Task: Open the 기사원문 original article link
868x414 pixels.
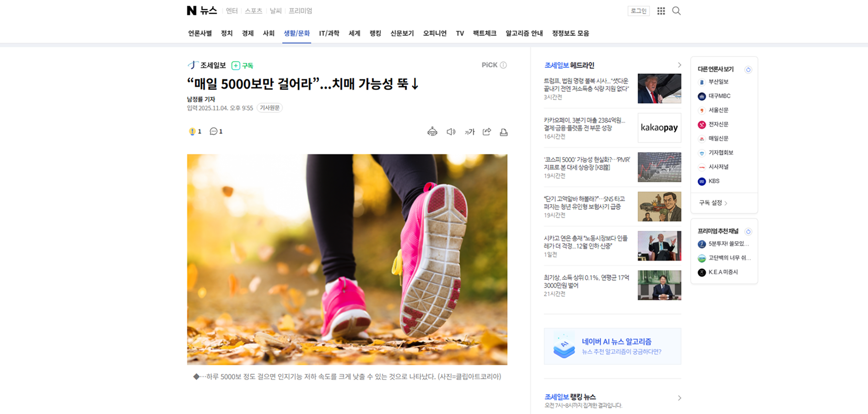Action: point(270,108)
